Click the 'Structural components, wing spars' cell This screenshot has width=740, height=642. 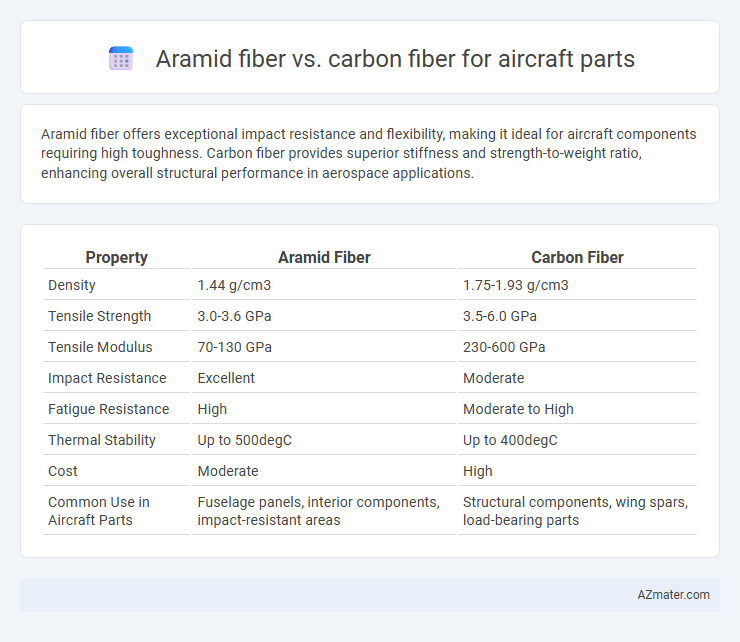tap(575, 511)
